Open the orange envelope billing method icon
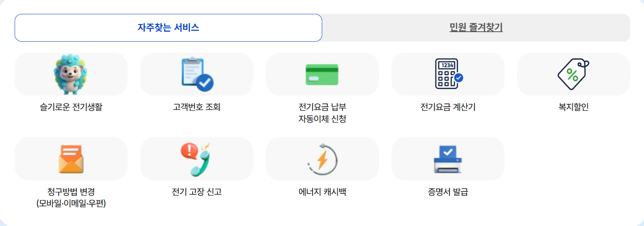This screenshot has height=226, width=644. click(x=71, y=159)
